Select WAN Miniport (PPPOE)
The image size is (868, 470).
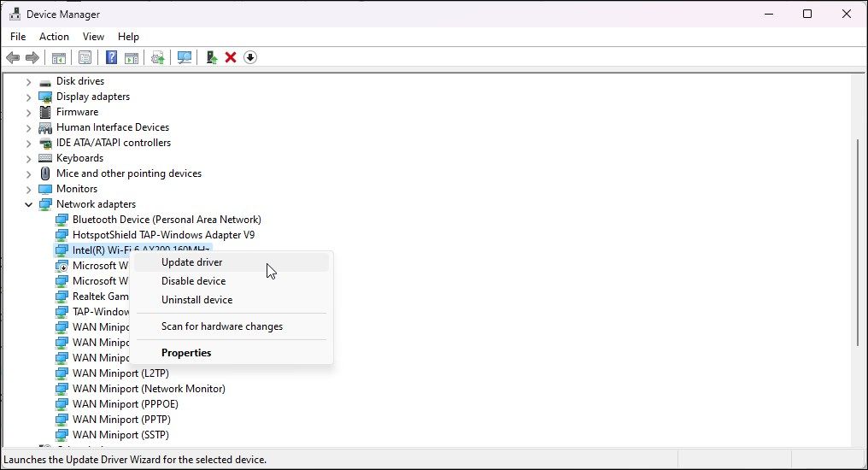click(x=126, y=405)
